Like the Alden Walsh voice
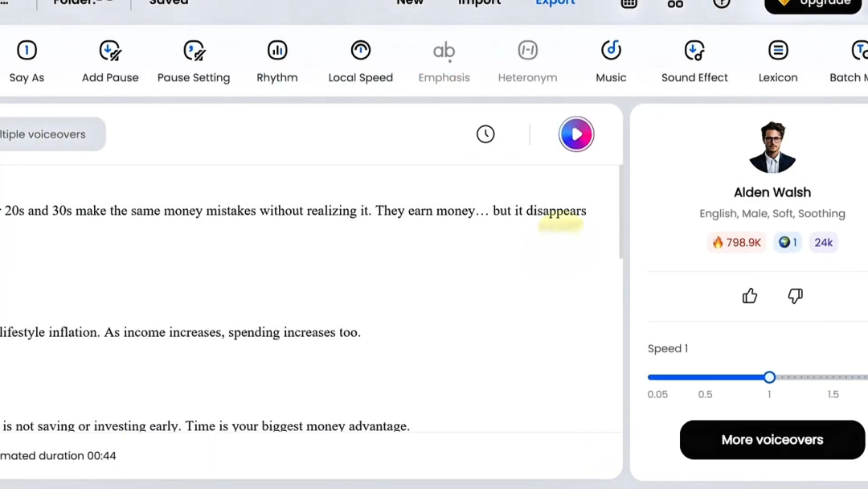This screenshot has width=868, height=489. coord(750,296)
